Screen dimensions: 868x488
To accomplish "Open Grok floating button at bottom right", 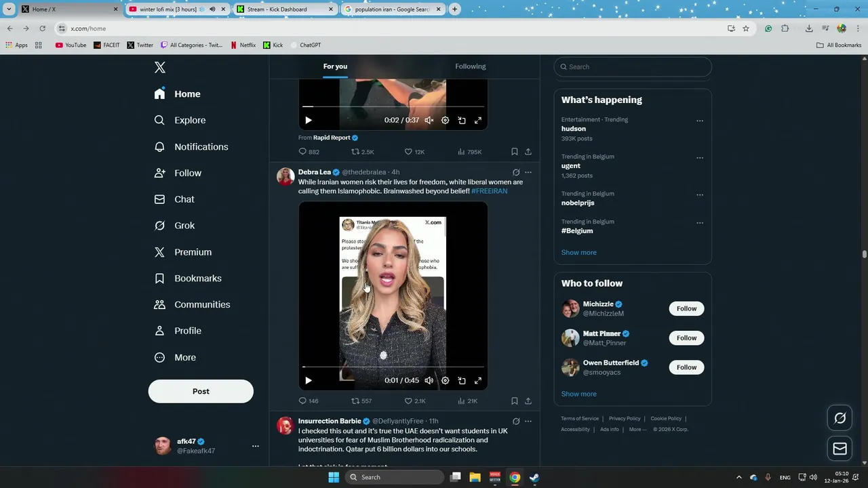I will click(x=840, y=418).
